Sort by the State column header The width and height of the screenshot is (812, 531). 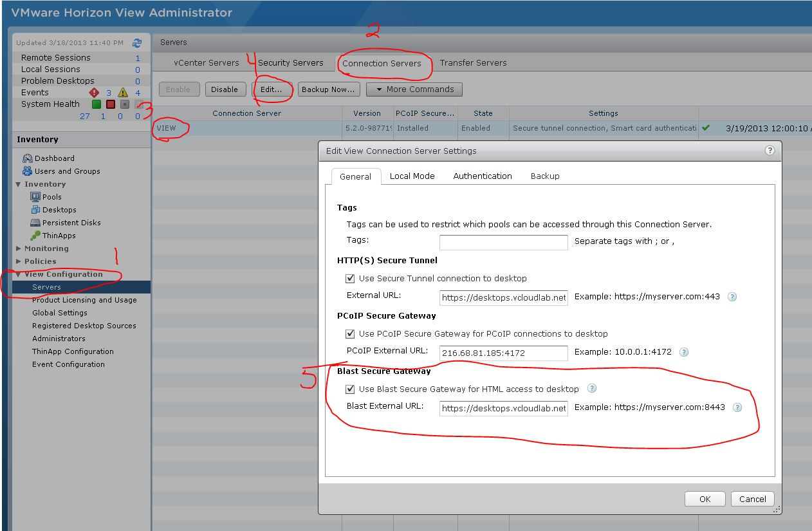pyautogui.click(x=483, y=113)
